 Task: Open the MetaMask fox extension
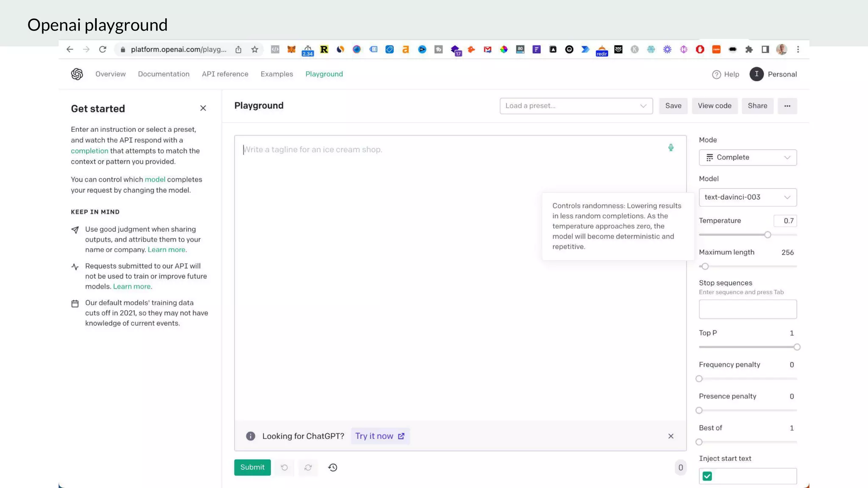tap(291, 50)
